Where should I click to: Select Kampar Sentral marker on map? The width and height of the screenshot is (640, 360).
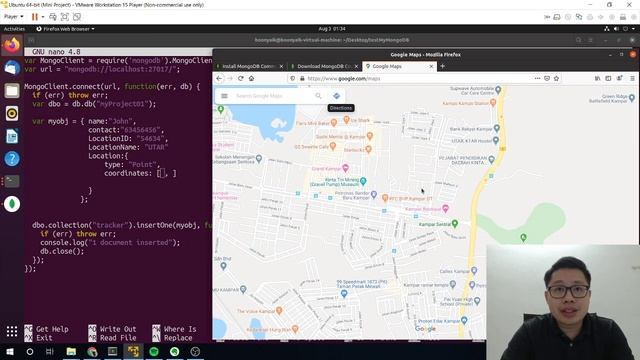click(x=455, y=223)
